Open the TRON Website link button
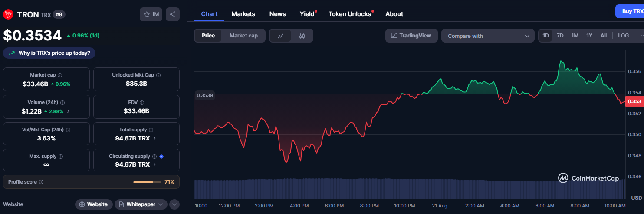644x214 pixels. tap(94, 204)
